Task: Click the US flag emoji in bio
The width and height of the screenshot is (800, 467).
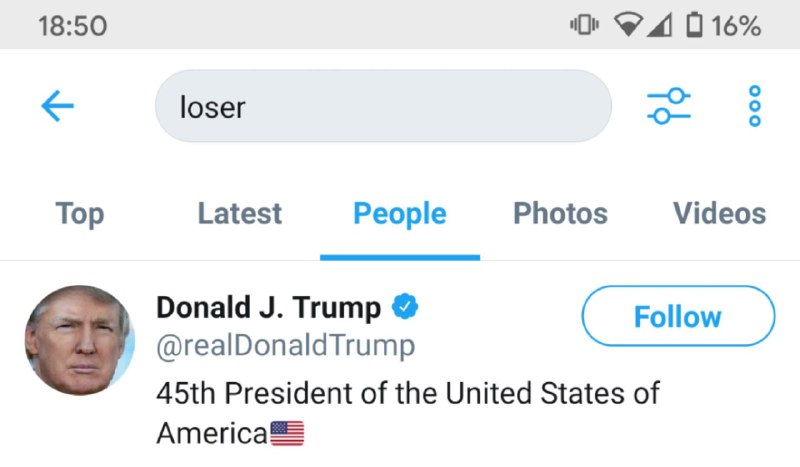Action: (286, 433)
